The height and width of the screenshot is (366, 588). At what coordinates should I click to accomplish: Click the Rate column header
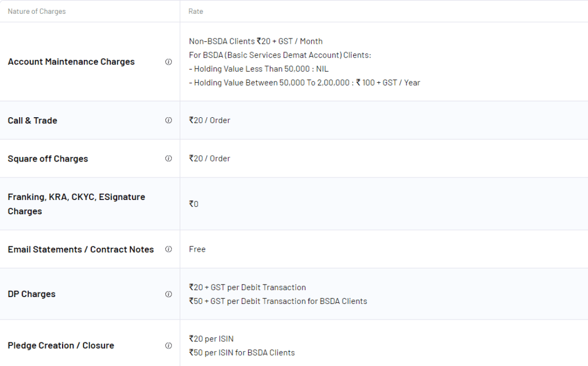pos(196,11)
